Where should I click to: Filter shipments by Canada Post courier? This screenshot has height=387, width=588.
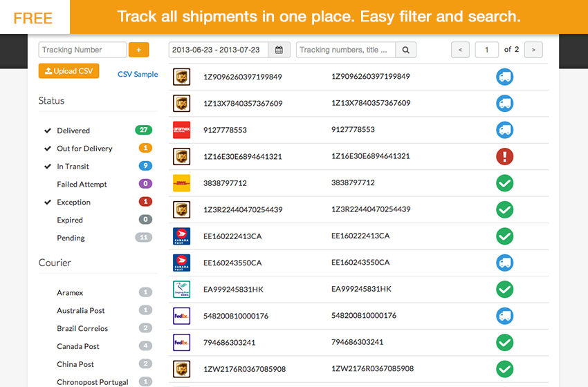click(78, 346)
